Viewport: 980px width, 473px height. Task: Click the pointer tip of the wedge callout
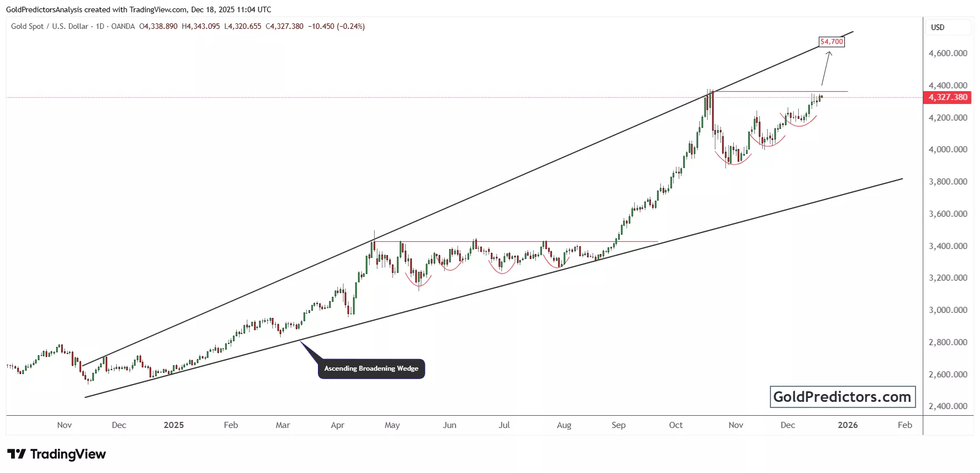[x=301, y=341]
